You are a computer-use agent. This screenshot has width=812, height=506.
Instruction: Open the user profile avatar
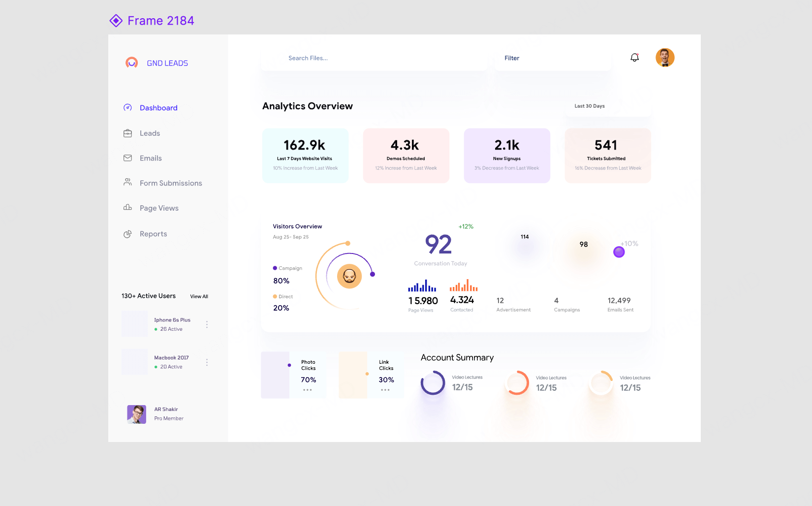click(665, 58)
